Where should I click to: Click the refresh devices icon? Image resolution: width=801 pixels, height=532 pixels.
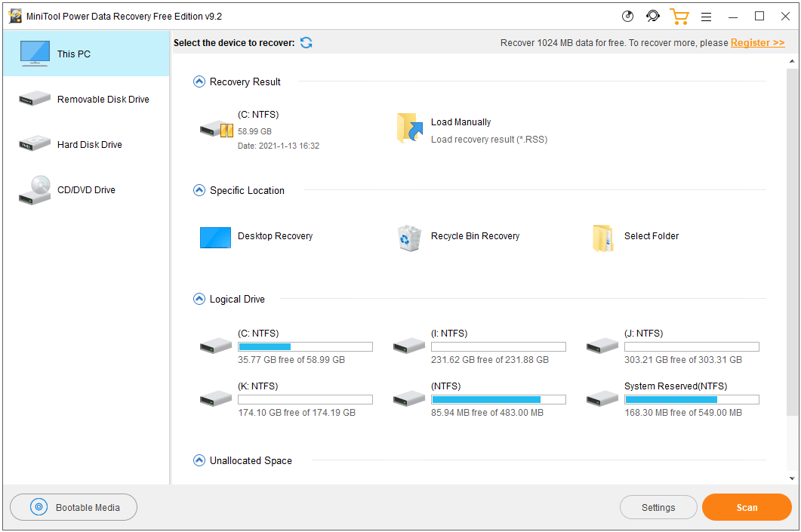click(x=306, y=43)
